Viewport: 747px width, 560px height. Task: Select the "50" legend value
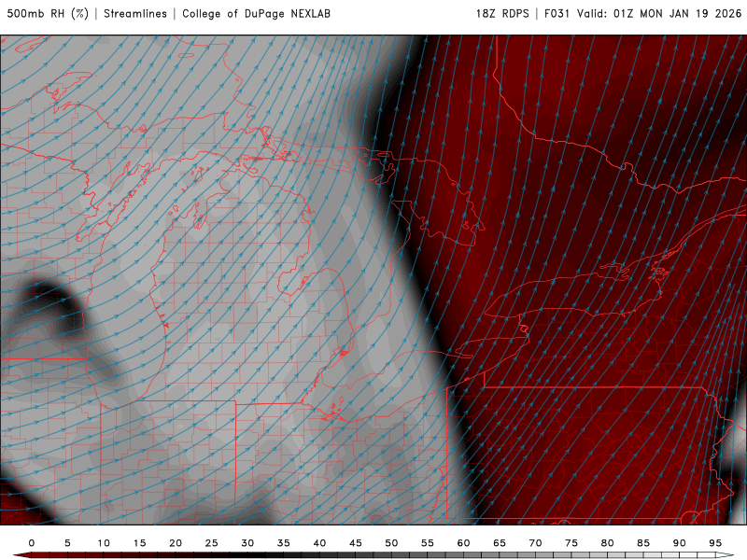(x=391, y=543)
